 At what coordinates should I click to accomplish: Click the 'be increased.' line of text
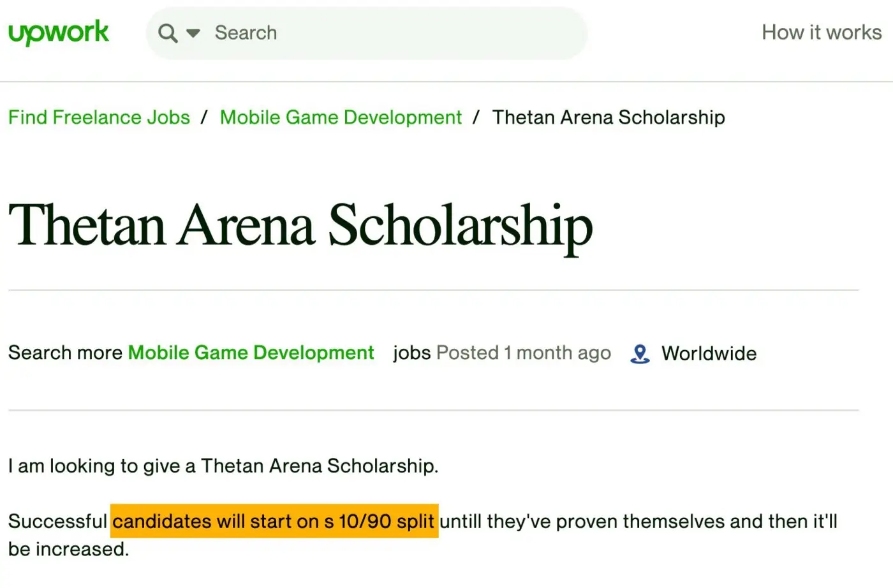coord(68,549)
